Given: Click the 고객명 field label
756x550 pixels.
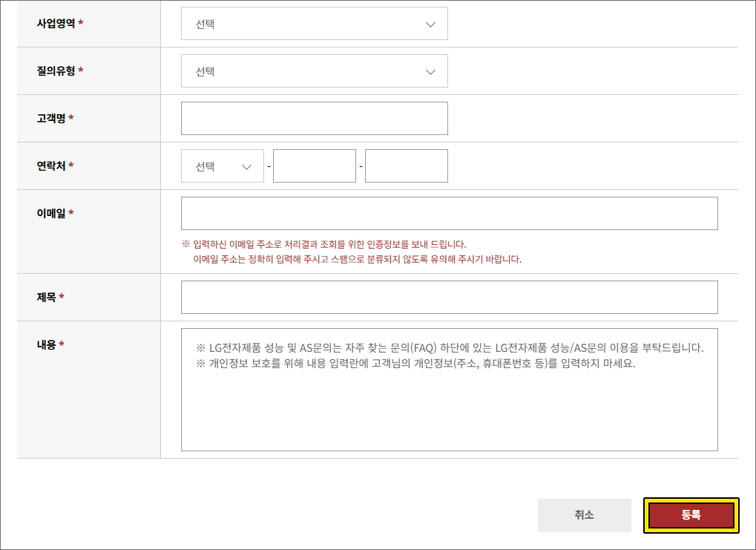Looking at the screenshot, I should click(51, 119).
